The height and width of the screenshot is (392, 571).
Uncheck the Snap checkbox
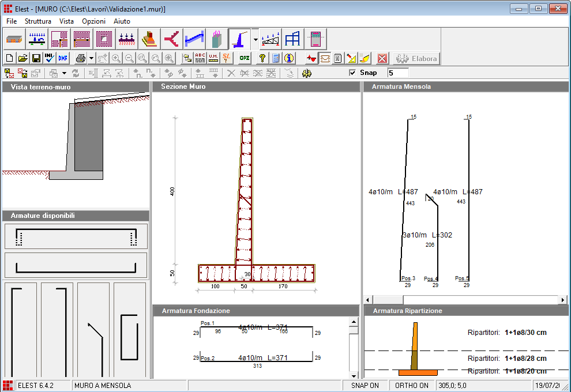pos(352,73)
